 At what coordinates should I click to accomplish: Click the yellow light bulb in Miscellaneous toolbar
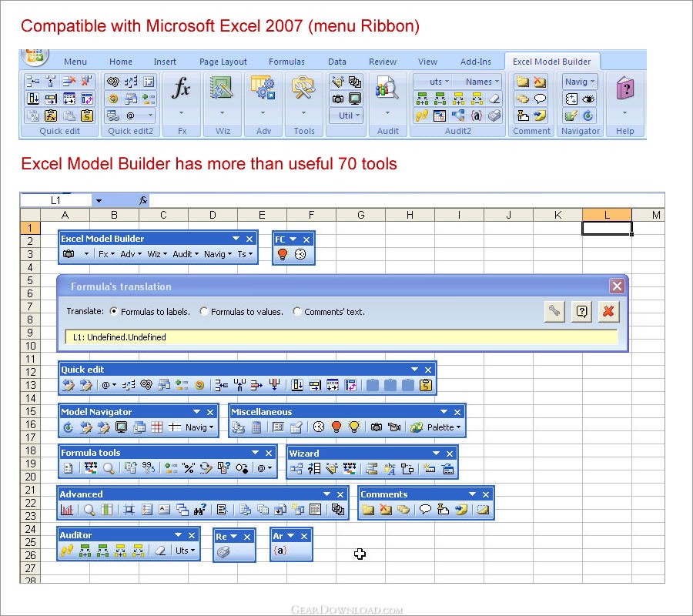pyautogui.click(x=354, y=427)
